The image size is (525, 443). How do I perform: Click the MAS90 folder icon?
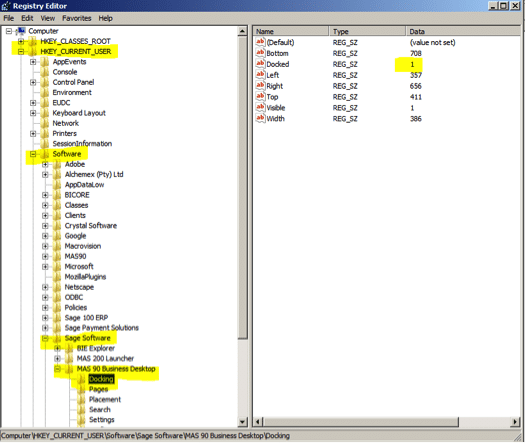[x=57, y=256]
